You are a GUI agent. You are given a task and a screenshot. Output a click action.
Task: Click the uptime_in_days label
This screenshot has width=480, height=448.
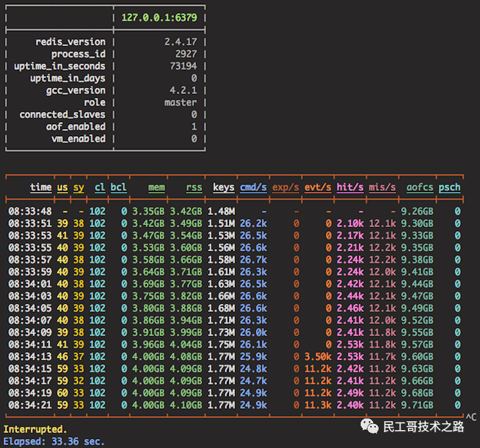(68, 78)
